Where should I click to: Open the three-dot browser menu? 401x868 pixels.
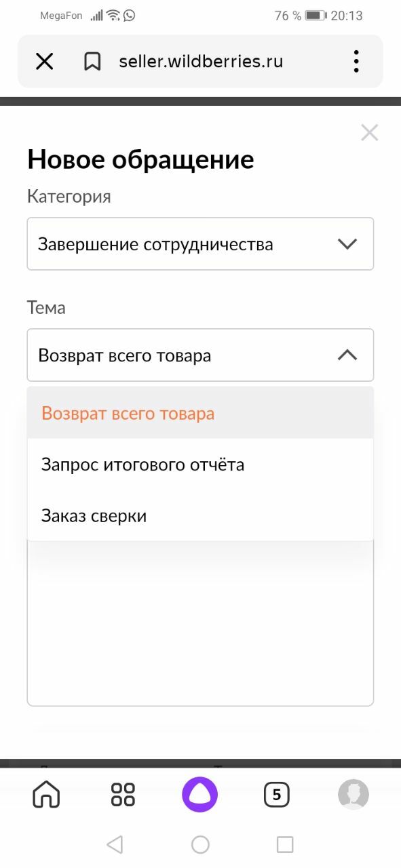click(x=356, y=62)
